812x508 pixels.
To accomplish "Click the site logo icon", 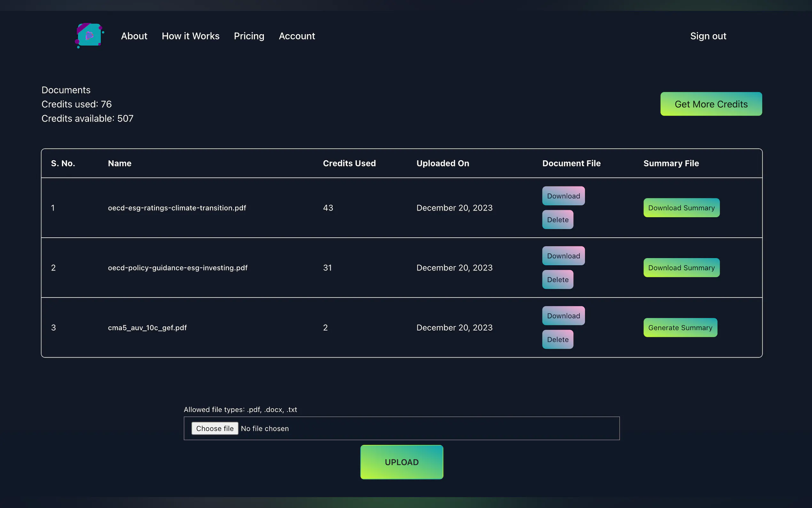I will pyautogui.click(x=89, y=36).
